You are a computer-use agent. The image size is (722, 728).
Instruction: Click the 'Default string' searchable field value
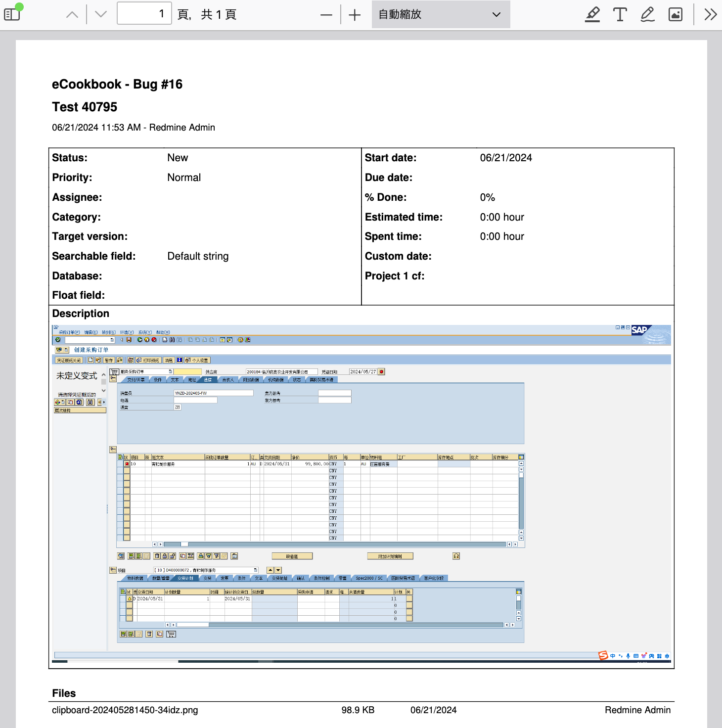pyautogui.click(x=198, y=256)
